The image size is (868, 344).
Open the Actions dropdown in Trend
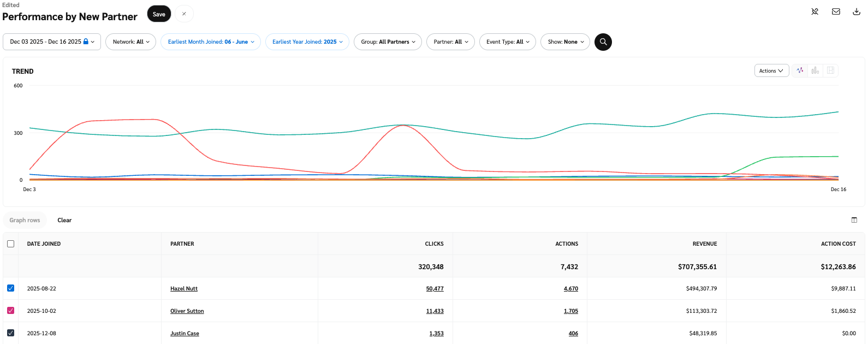771,71
